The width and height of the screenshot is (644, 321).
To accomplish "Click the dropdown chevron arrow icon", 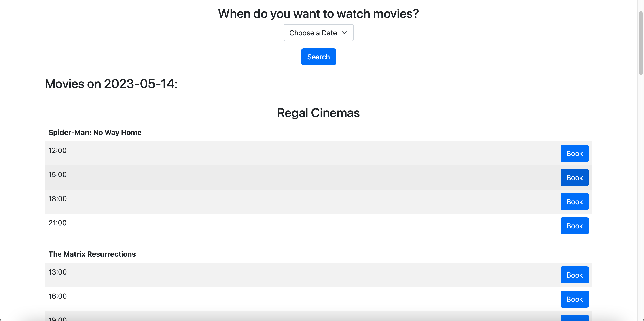I will coord(344,33).
